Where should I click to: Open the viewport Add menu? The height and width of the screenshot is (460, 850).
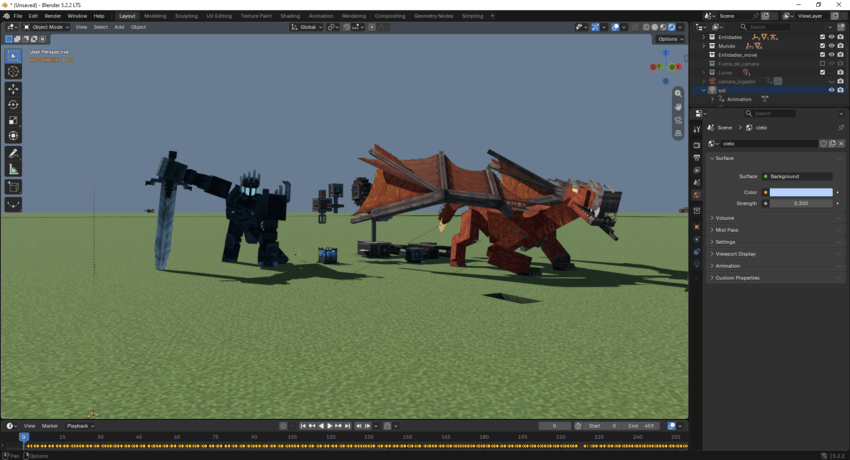point(119,27)
